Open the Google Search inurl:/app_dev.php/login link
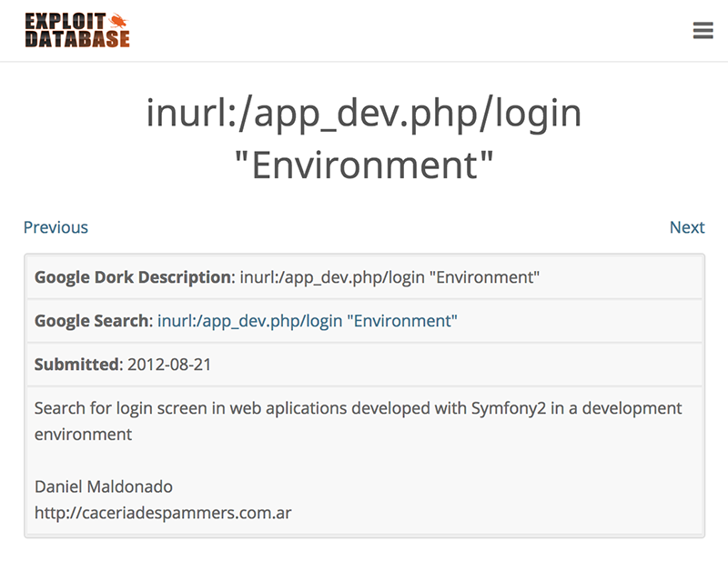The image size is (728, 561). pyautogui.click(x=307, y=321)
